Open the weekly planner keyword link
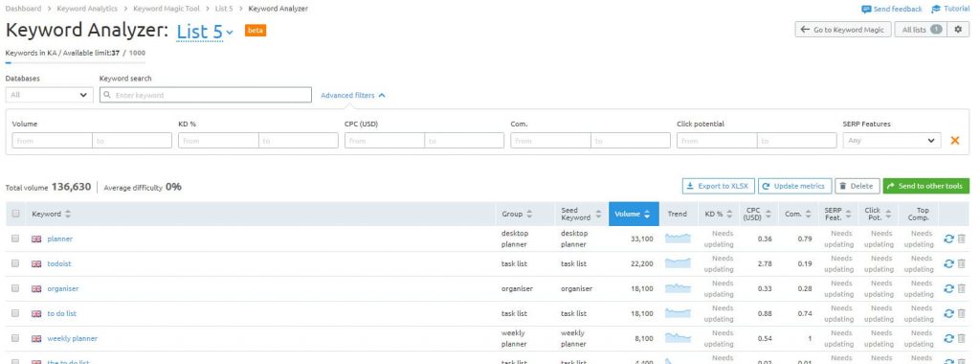980x364 pixels. [73, 338]
